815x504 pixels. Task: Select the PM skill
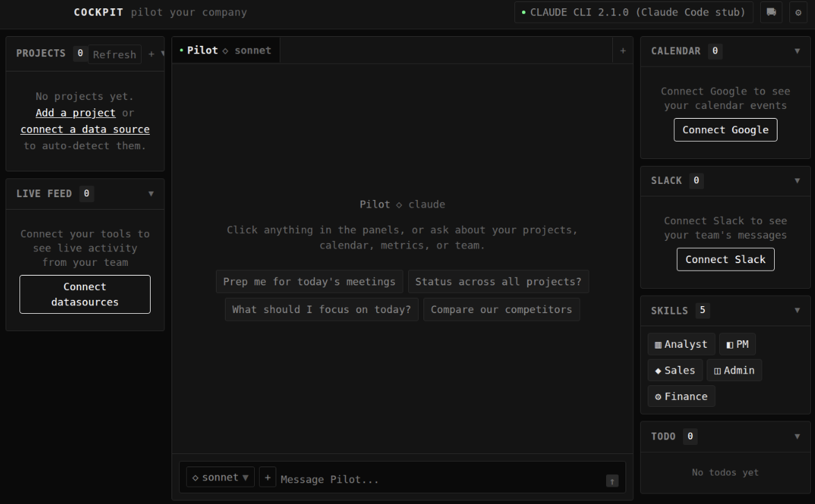pyautogui.click(x=737, y=344)
